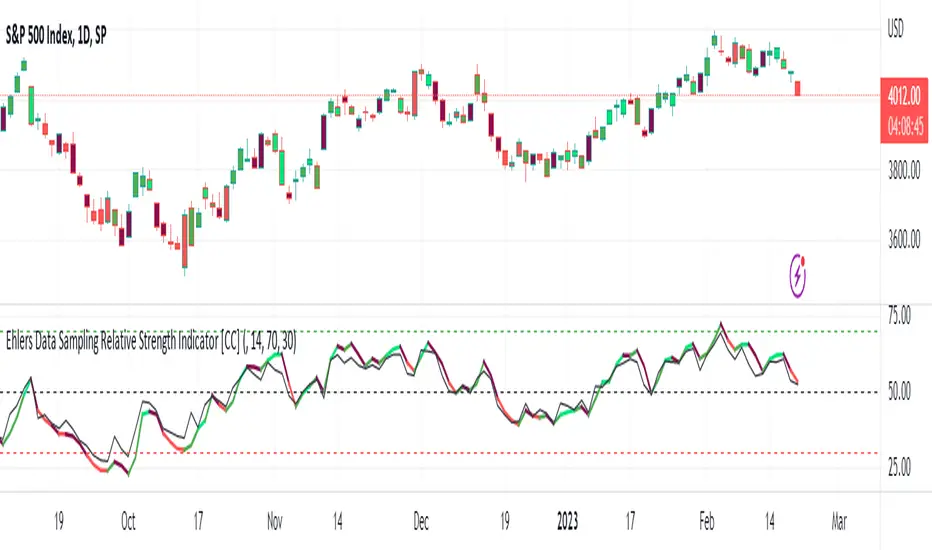Click the countdown timer 04:08:45 label
The image size is (932, 550).
(905, 126)
